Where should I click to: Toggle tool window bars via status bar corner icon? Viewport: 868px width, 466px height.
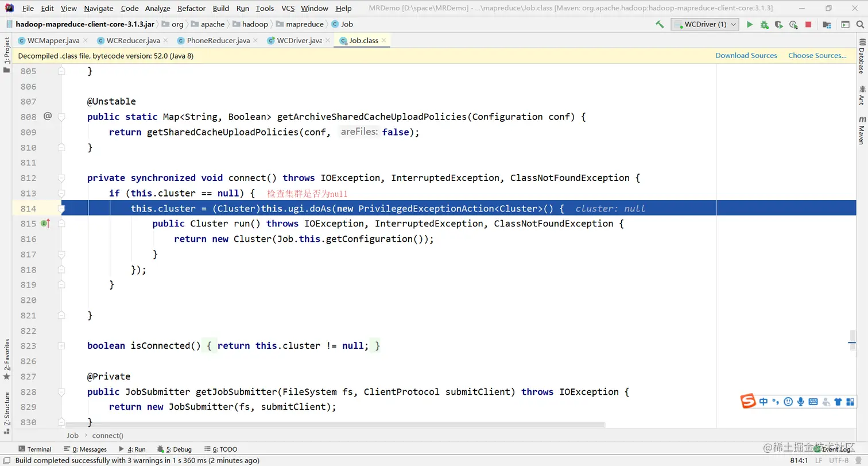6,460
